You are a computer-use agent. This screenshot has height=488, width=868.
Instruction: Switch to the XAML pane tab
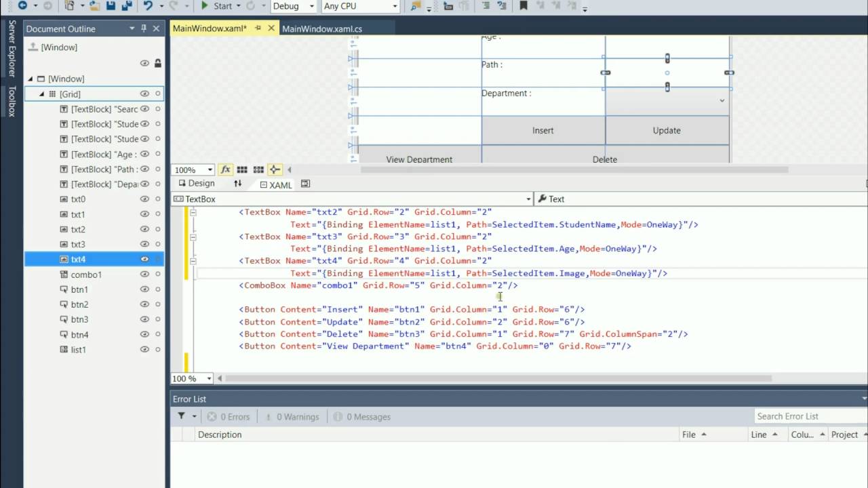click(276, 184)
